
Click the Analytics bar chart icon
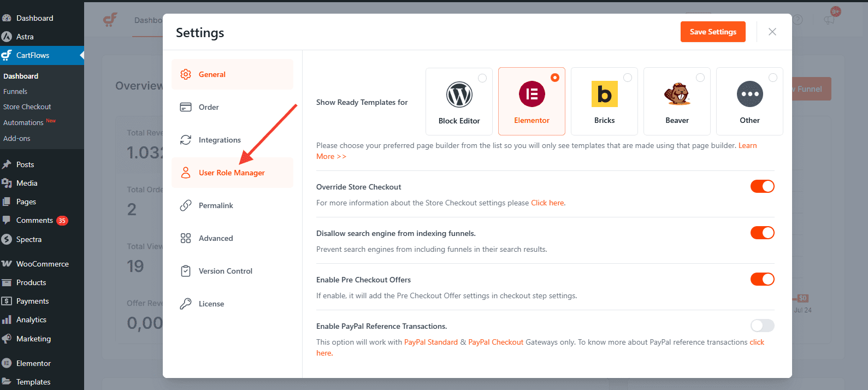click(x=7, y=320)
